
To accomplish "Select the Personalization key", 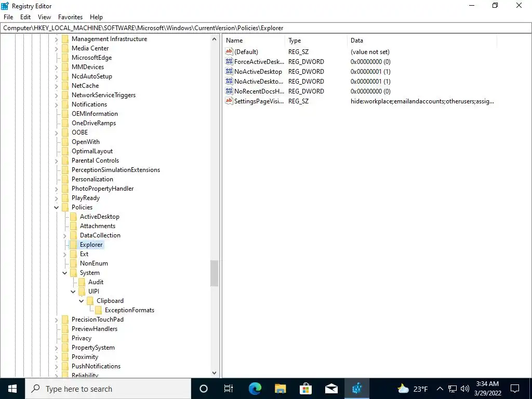I will tap(92, 179).
